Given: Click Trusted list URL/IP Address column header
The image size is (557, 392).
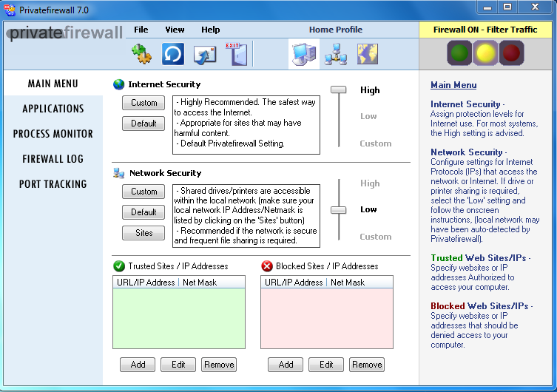Looking at the screenshot, I should (146, 283).
